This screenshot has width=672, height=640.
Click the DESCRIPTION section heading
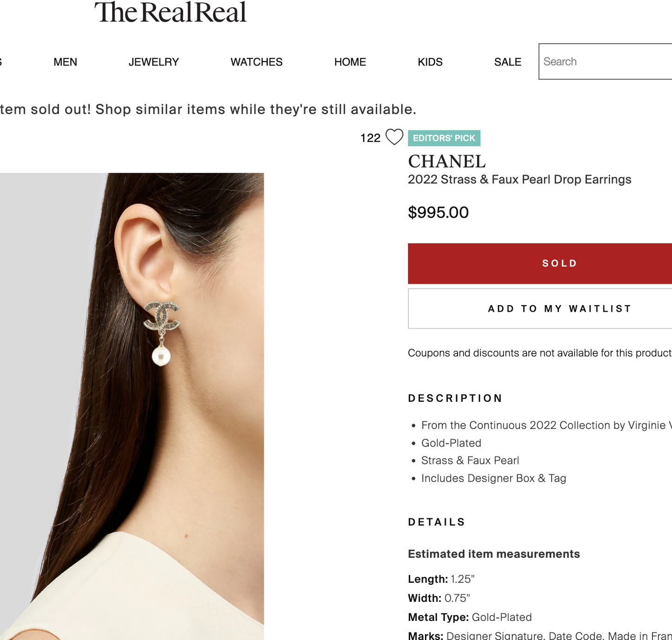[x=455, y=398]
